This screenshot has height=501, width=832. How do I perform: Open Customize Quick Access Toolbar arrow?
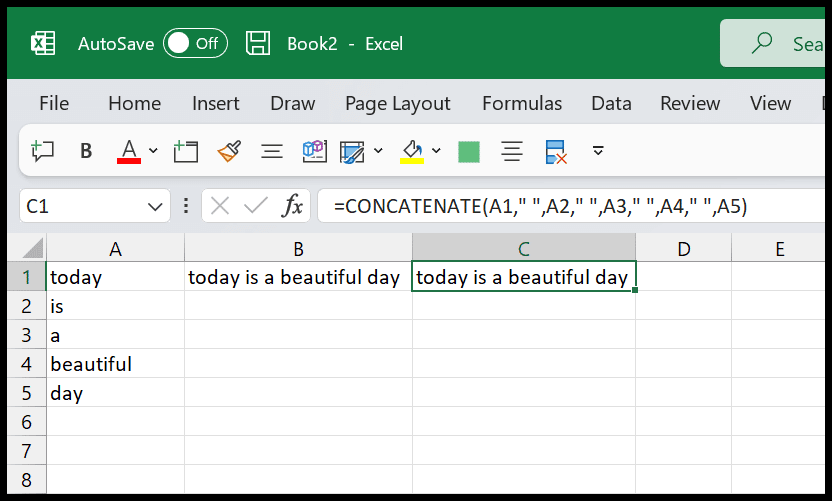(598, 151)
